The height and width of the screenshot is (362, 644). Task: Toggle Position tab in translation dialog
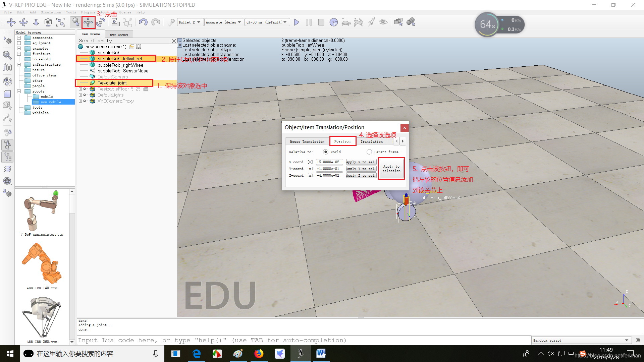tap(342, 141)
